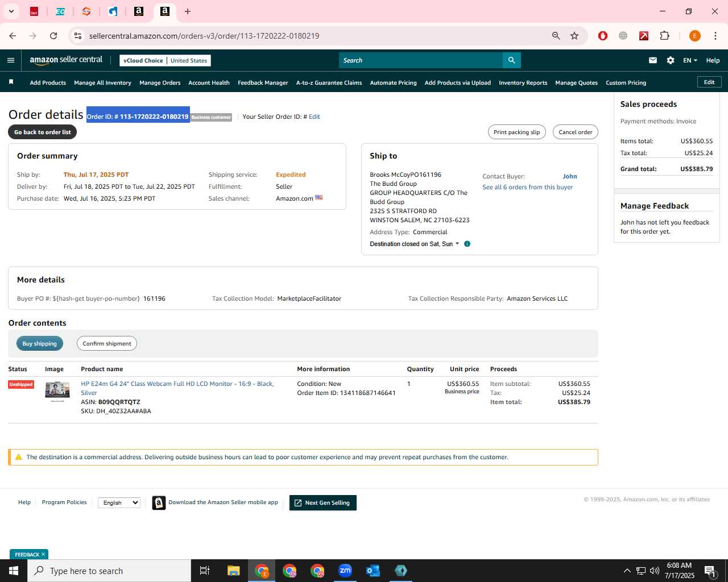This screenshot has height=582, width=728.
Task: Open Manage Orders in the navigation bar
Action: point(160,82)
